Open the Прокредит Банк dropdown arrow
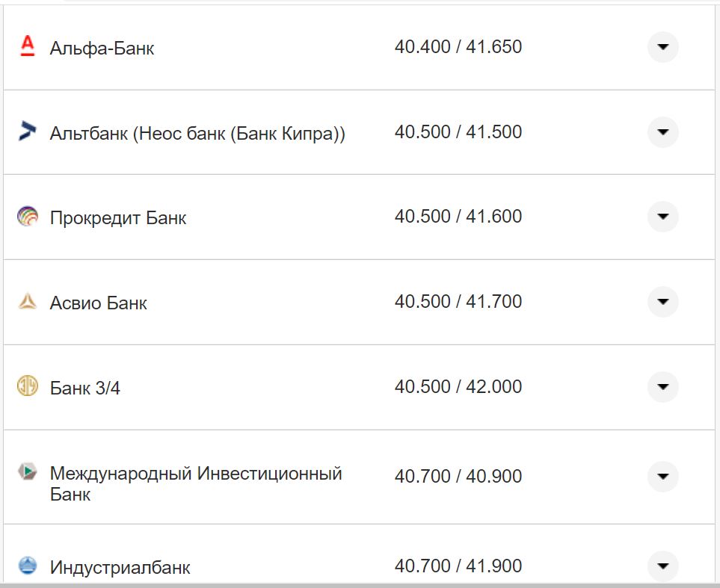 click(662, 217)
